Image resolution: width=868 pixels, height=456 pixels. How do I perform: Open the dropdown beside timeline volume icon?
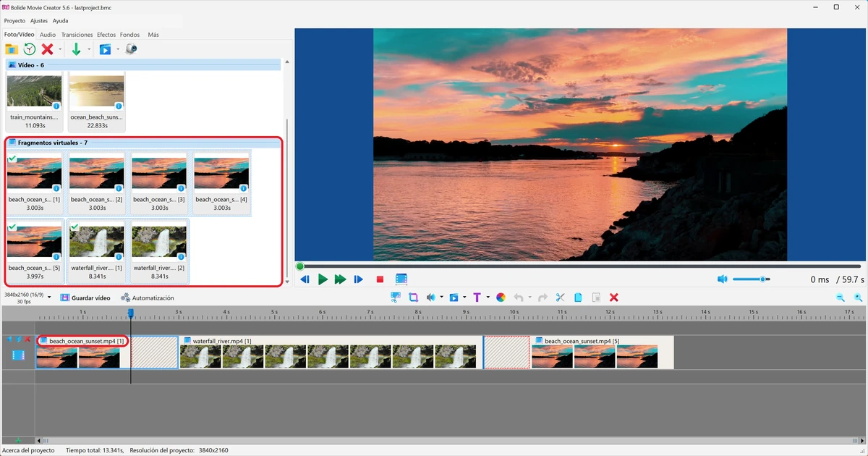pyautogui.click(x=441, y=297)
